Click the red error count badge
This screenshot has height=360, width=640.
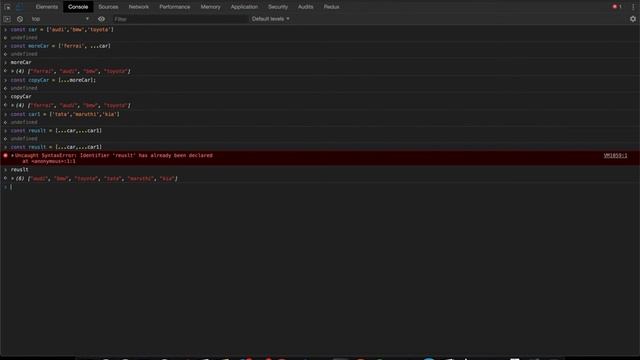click(x=617, y=7)
